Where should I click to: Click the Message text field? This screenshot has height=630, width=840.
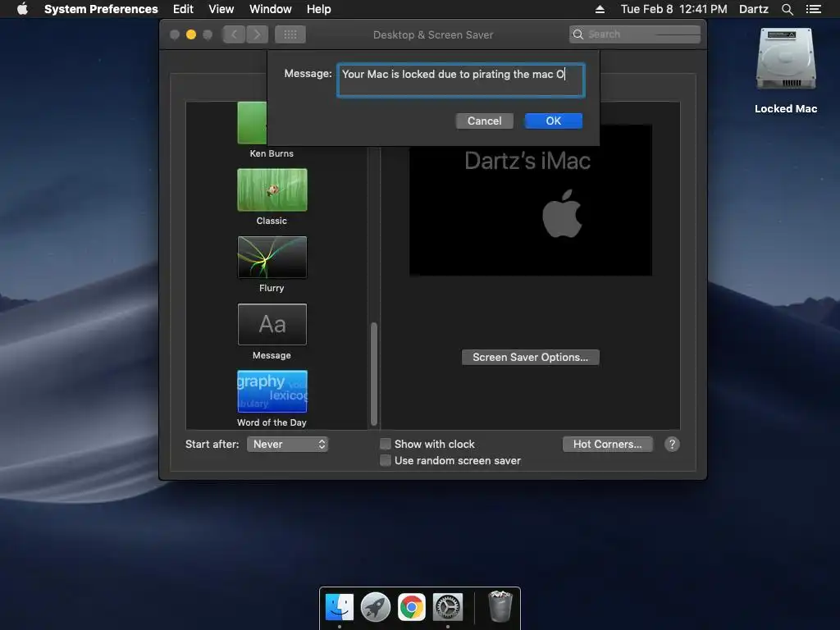[x=461, y=80]
